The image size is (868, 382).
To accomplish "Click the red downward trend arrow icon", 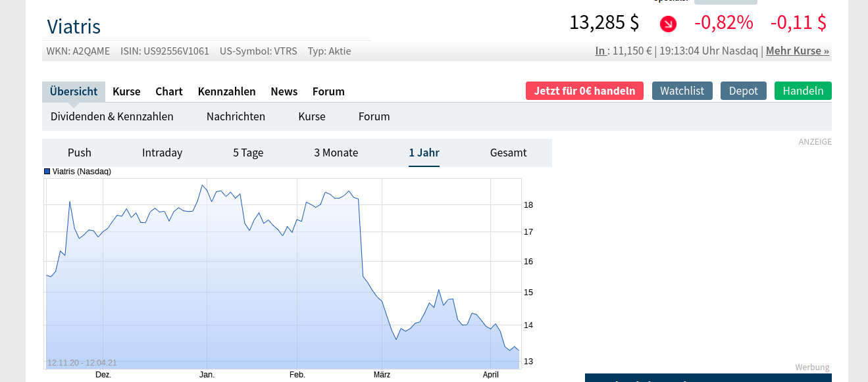I will [x=668, y=24].
